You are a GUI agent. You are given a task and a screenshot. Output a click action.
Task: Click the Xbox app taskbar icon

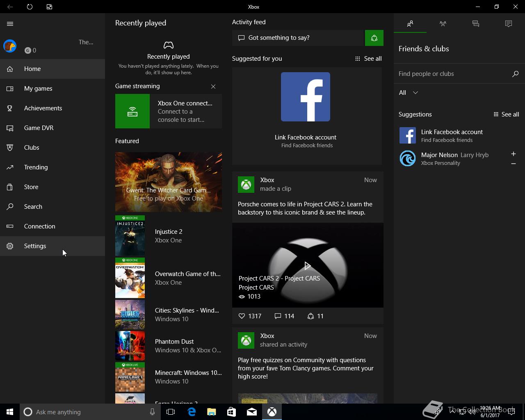[272, 412]
